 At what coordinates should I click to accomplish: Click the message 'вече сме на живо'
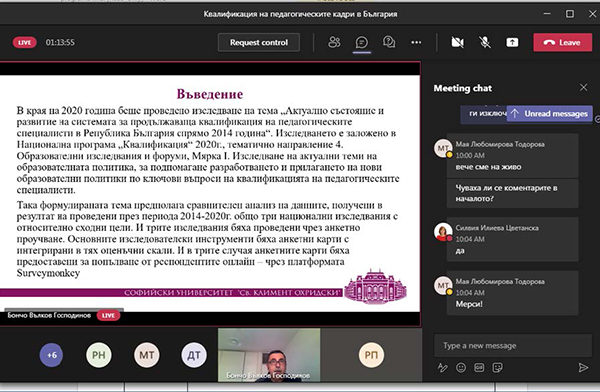[488, 167]
